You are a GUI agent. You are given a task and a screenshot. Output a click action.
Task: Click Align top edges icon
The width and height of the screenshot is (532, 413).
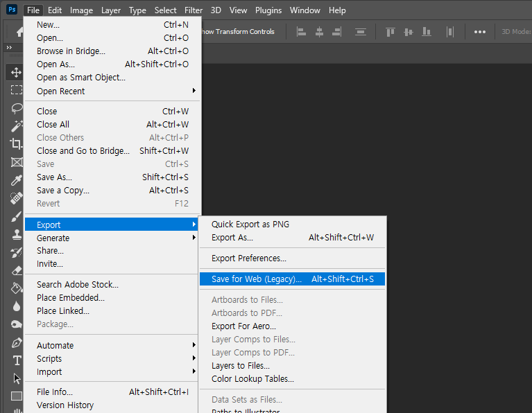pyautogui.click(x=391, y=32)
